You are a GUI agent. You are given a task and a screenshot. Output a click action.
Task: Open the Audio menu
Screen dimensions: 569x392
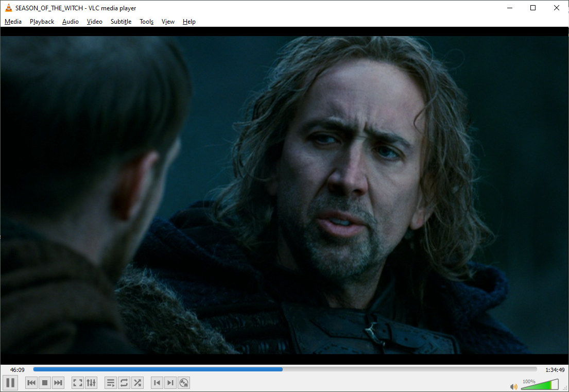pyautogui.click(x=71, y=22)
